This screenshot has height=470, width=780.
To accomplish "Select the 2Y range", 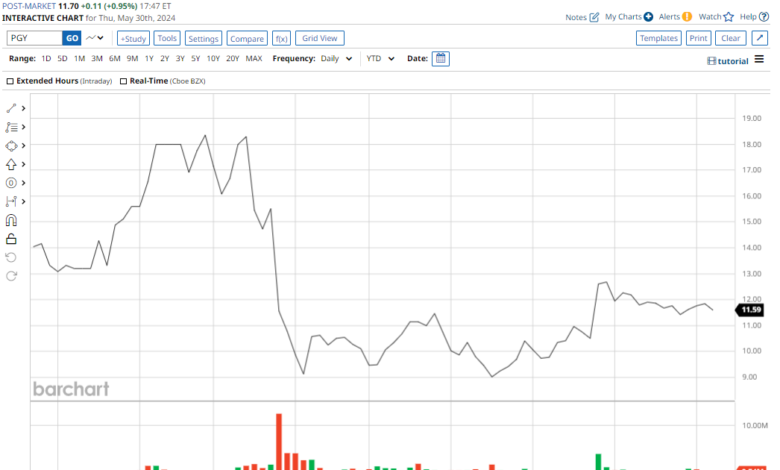I will click(165, 59).
